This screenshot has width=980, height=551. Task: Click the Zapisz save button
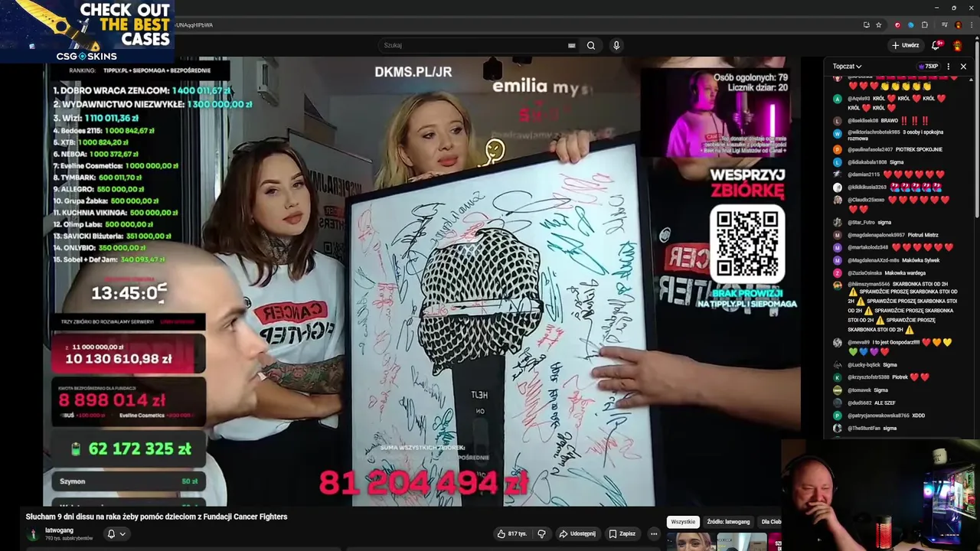click(x=622, y=533)
